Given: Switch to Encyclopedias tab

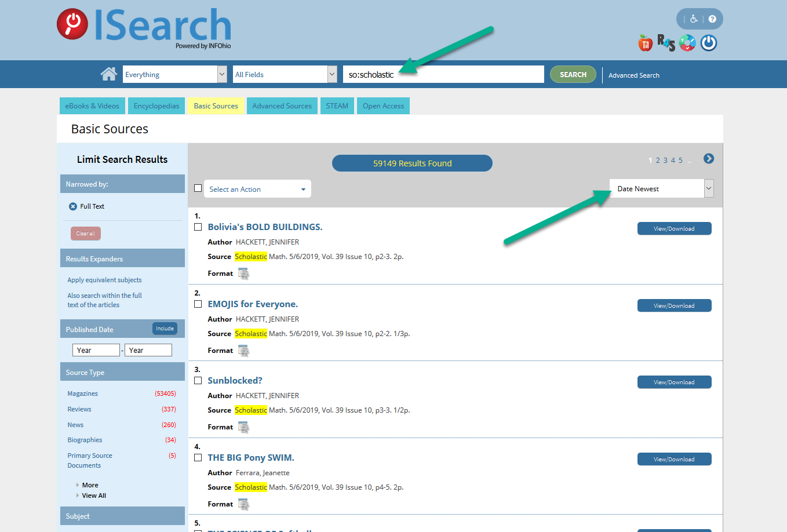Looking at the screenshot, I should [156, 106].
